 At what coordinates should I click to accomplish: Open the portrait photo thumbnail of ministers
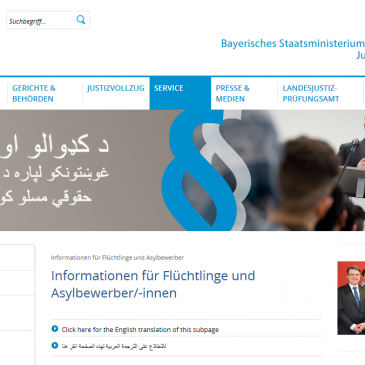point(351,298)
